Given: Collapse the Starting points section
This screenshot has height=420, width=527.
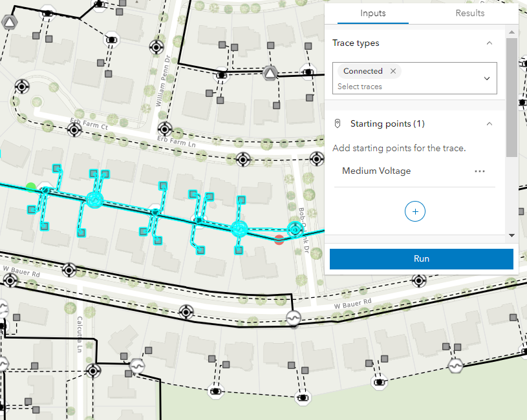Looking at the screenshot, I should coord(489,123).
